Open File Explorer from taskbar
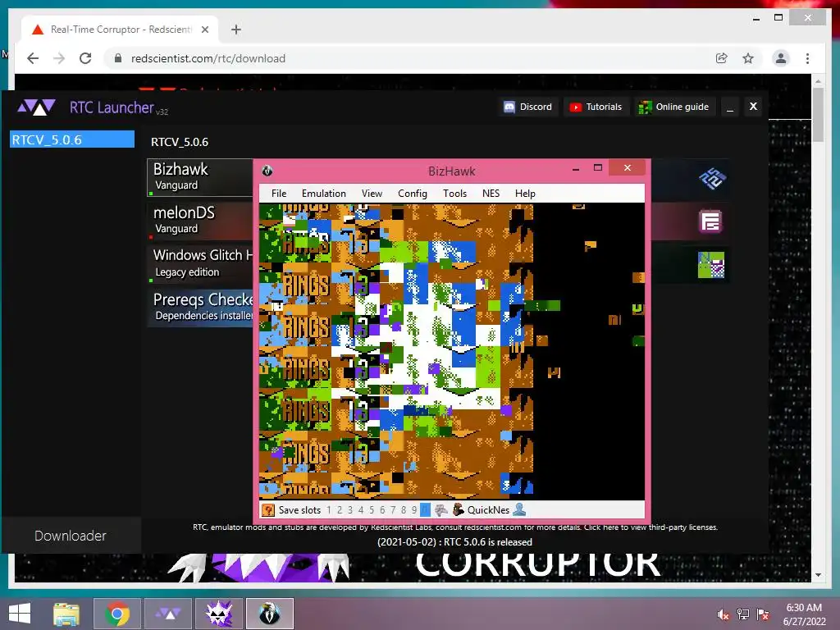The width and height of the screenshot is (840, 630). [x=66, y=614]
